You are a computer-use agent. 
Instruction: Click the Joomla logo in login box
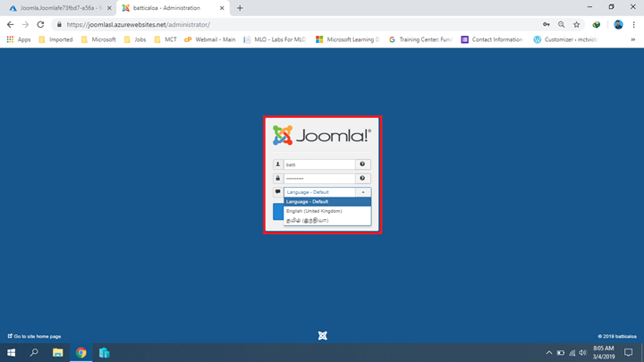coord(322,136)
